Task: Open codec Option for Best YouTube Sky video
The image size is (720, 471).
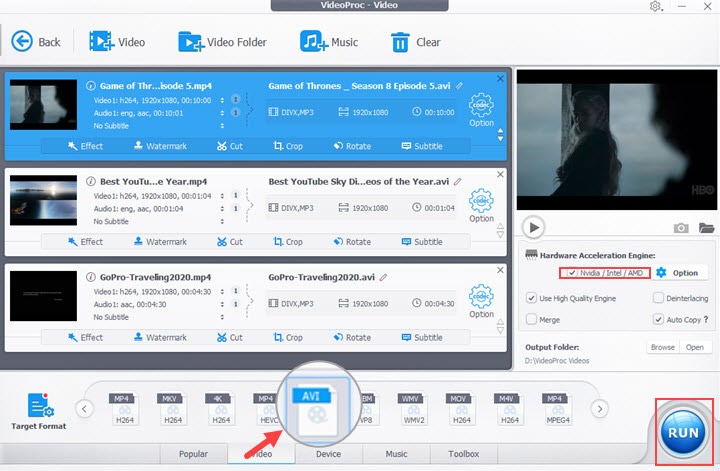Action: (x=481, y=206)
